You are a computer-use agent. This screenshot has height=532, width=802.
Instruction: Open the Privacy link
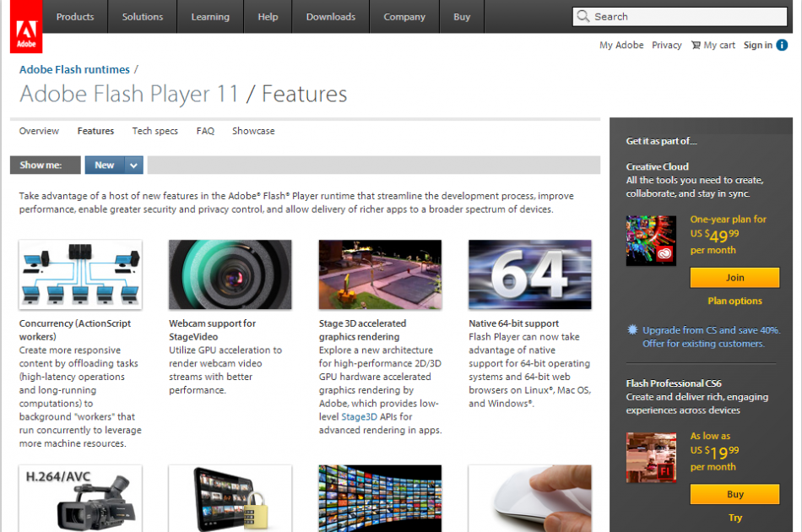pyautogui.click(x=666, y=45)
